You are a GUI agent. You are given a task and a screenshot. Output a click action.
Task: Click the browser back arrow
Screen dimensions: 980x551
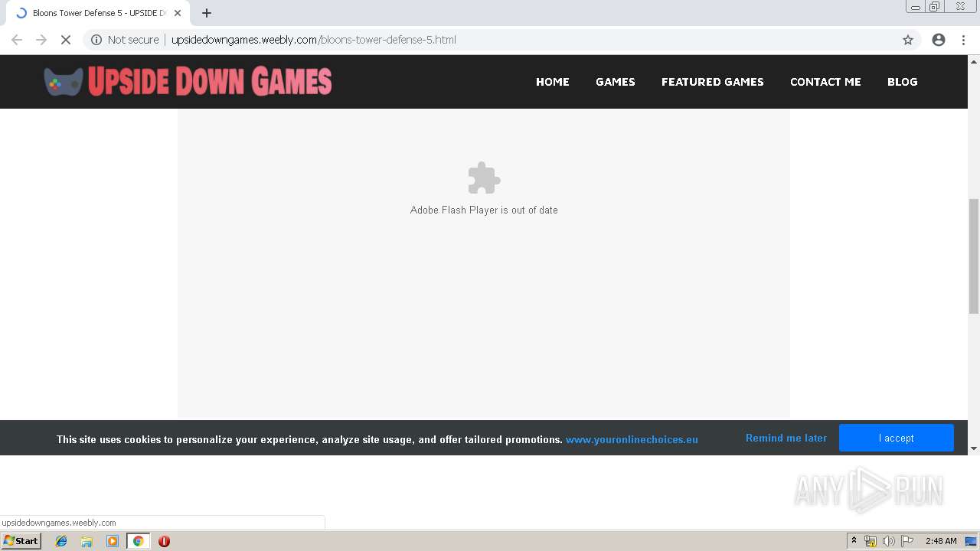pos(17,40)
